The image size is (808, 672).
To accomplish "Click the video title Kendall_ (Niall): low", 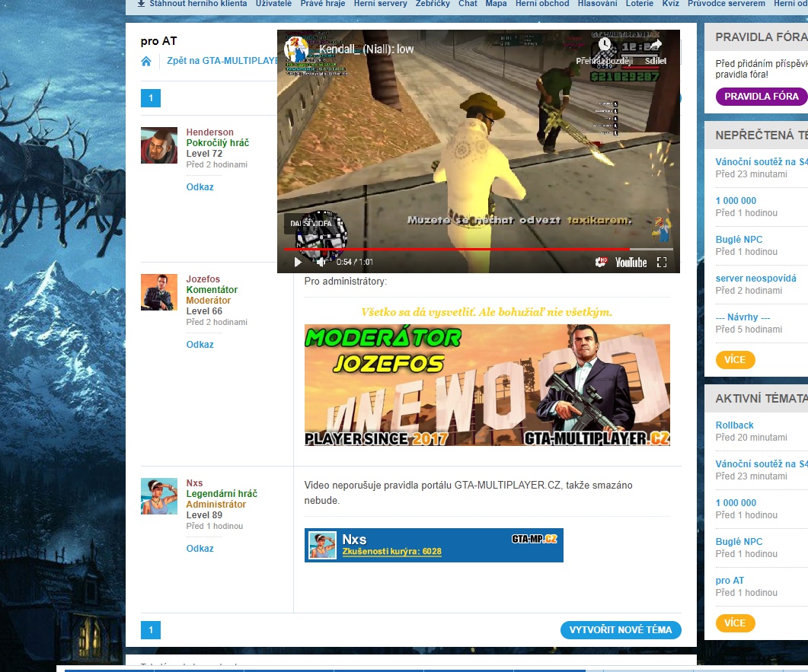I will pyautogui.click(x=366, y=49).
